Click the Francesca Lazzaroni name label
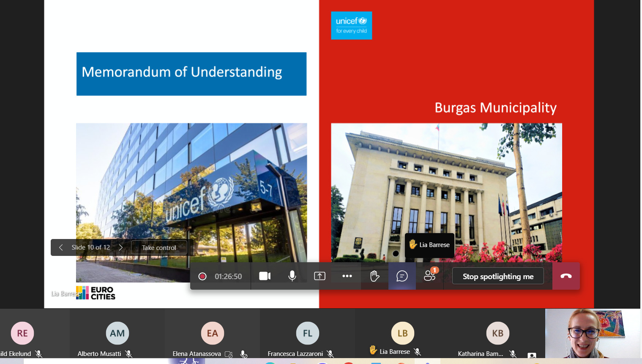Screen dimensions: 642x364 pyautogui.click(x=295, y=354)
